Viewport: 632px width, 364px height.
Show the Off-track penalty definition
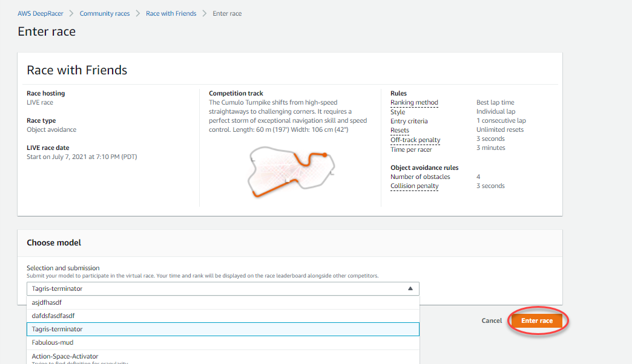click(x=415, y=140)
